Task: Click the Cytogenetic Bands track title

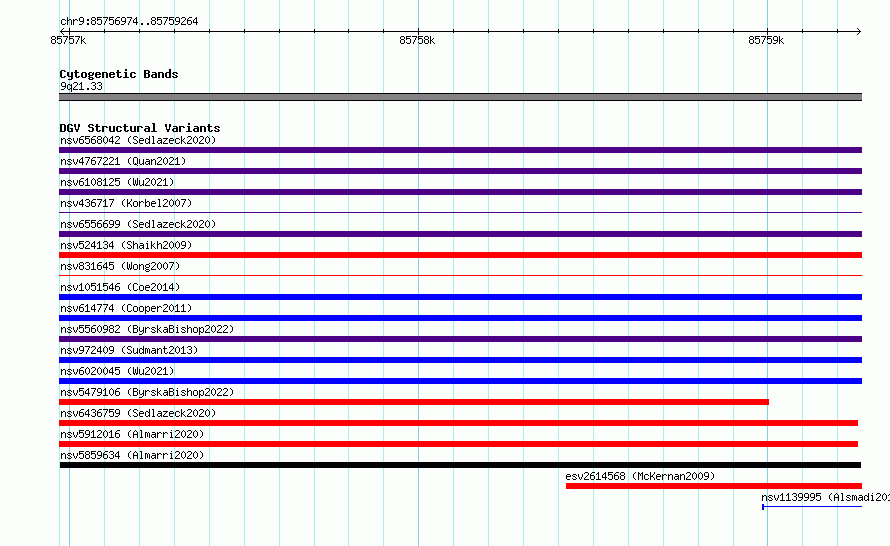Action: [x=119, y=74]
